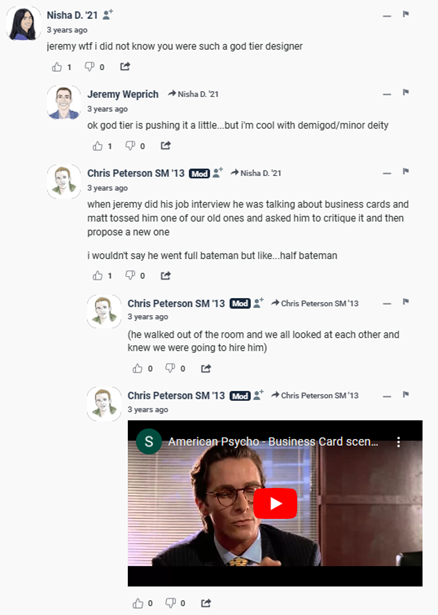The width and height of the screenshot is (438, 615).
Task: Upvote Jeremy Weprich's demigod reply
Action: pyautogui.click(x=97, y=146)
